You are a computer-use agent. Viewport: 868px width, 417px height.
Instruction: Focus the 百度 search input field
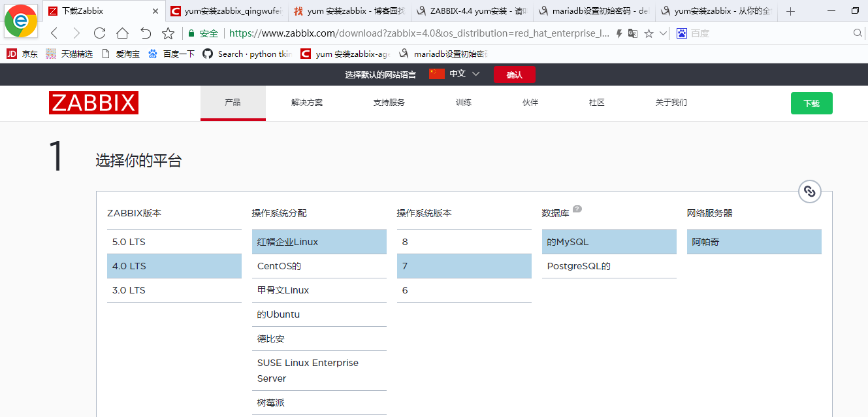click(x=771, y=33)
